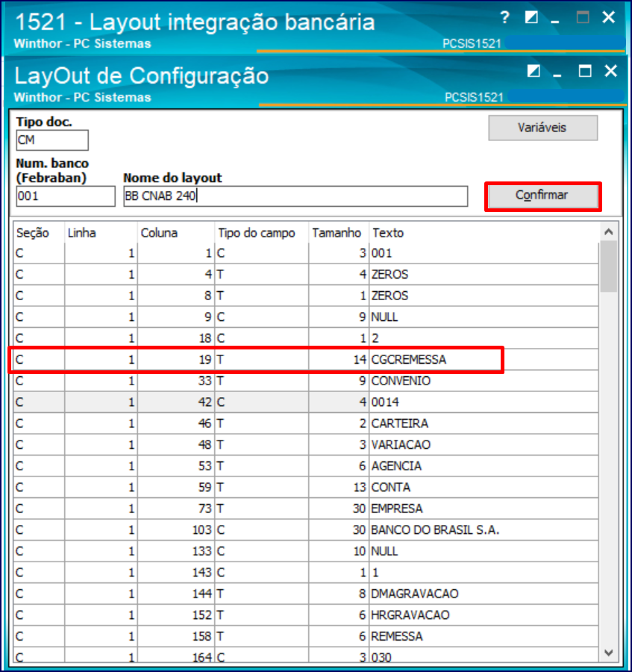Click the Tamanho cell with value 14
The image size is (632, 672).
click(x=338, y=360)
